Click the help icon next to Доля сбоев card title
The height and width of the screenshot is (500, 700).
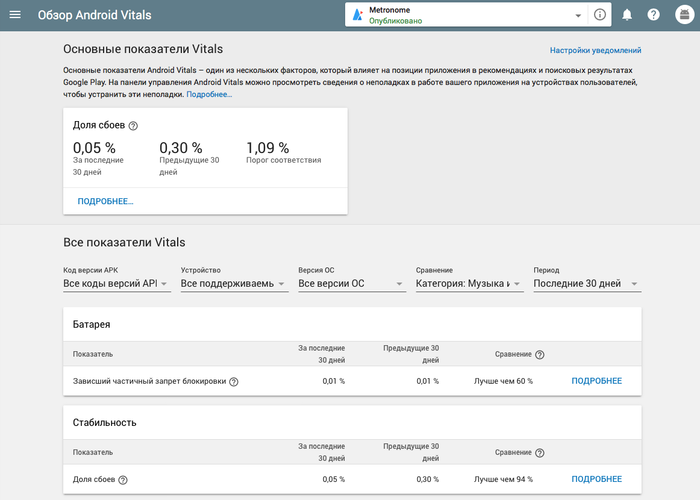click(x=133, y=126)
